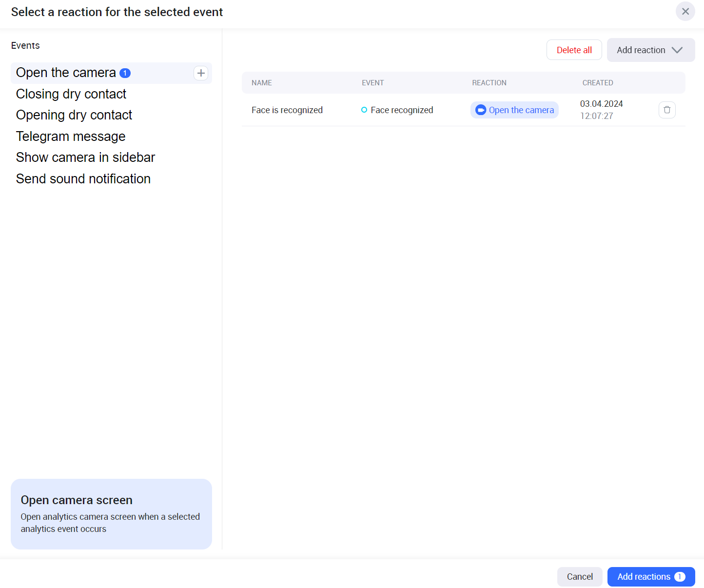Click the blue count badge on Open the camera
704x588 pixels.
pyautogui.click(x=125, y=73)
